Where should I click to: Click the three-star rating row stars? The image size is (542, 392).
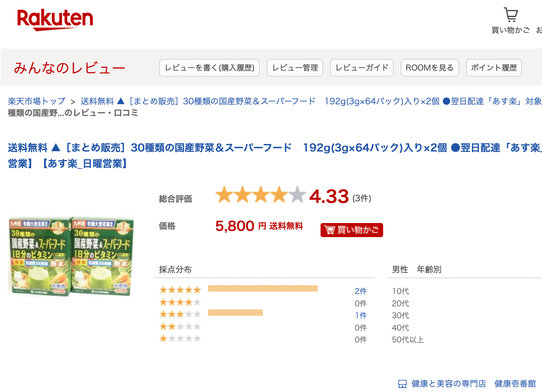pos(180,314)
